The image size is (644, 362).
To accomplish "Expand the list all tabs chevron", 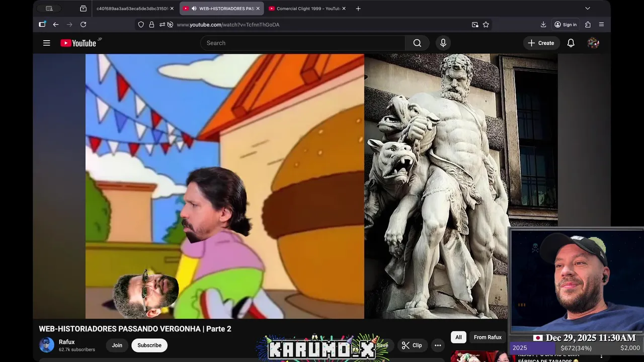I will tap(588, 9).
